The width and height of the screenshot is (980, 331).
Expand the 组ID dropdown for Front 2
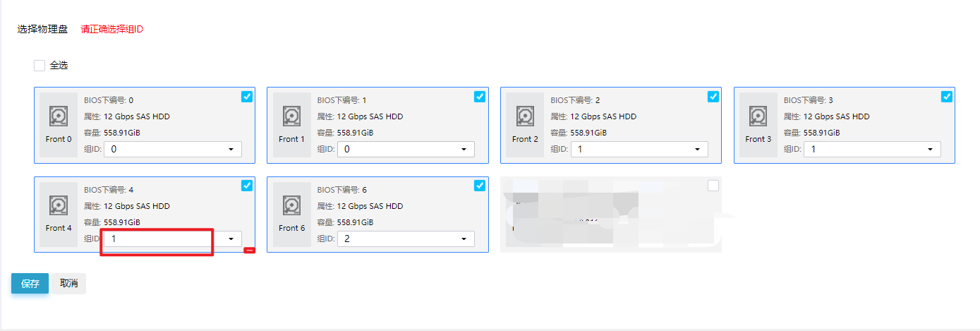click(639, 150)
